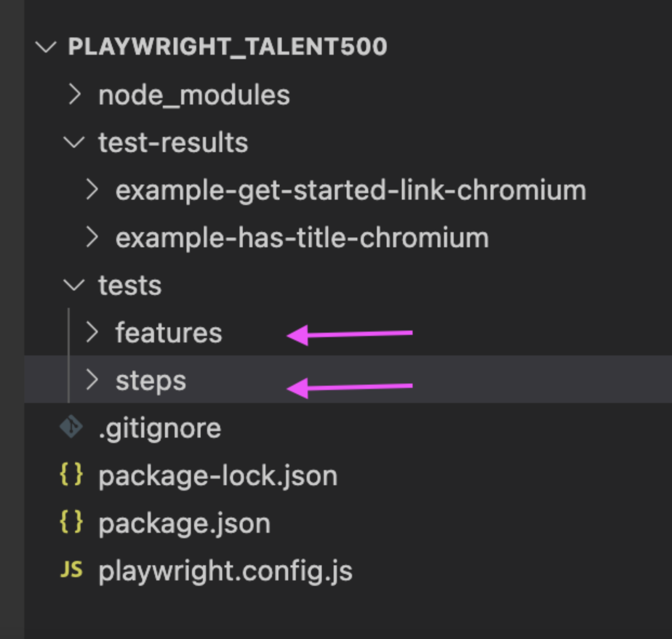Viewport: 672px width, 639px height.
Task: Collapse the PLAYWRIGHT_TALENT500 root folder
Action: pos(46,47)
